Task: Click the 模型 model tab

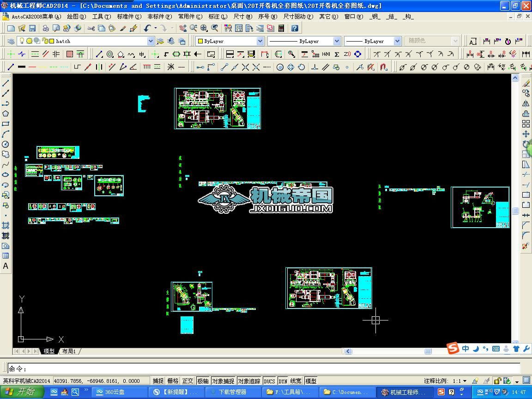Action: (49, 351)
